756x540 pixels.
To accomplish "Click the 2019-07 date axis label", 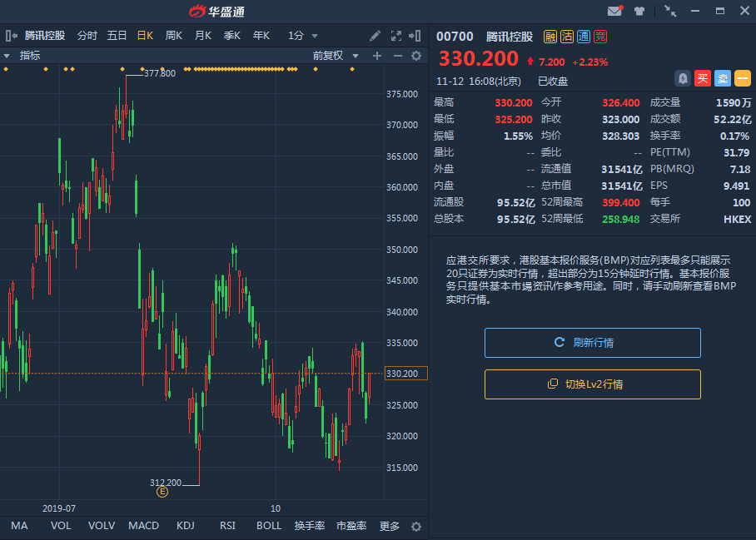I will pyautogui.click(x=59, y=508).
